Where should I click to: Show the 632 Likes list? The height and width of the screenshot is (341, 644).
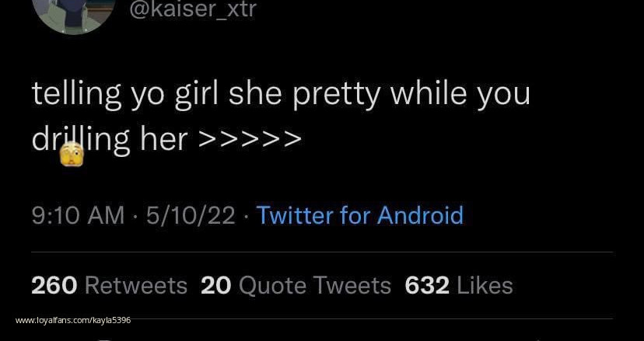459,285
